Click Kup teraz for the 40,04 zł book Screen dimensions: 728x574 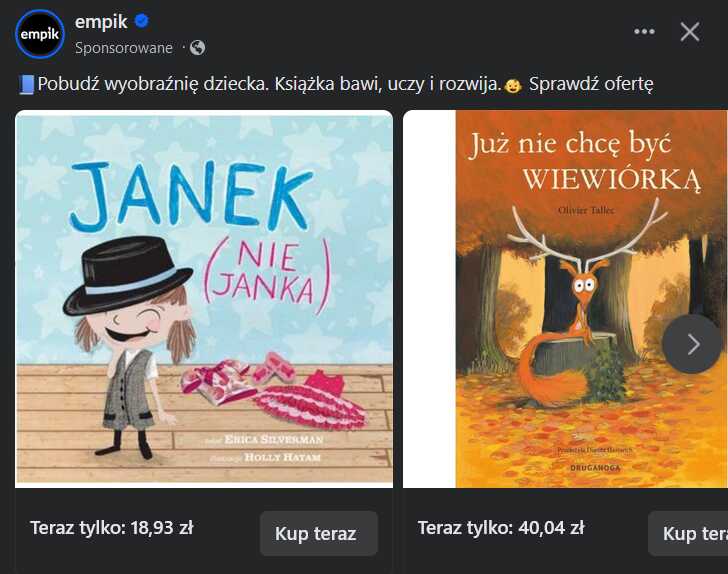pos(688,534)
